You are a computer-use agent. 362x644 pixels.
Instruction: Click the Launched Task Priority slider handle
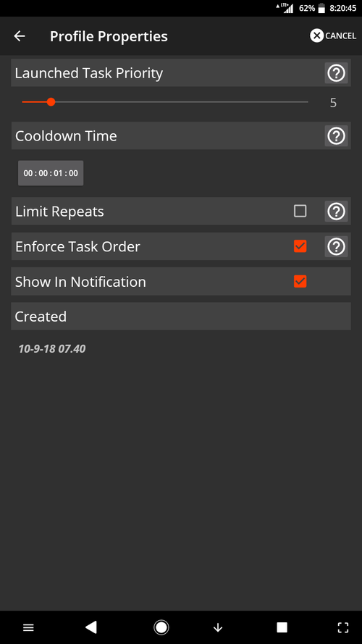pos(51,101)
